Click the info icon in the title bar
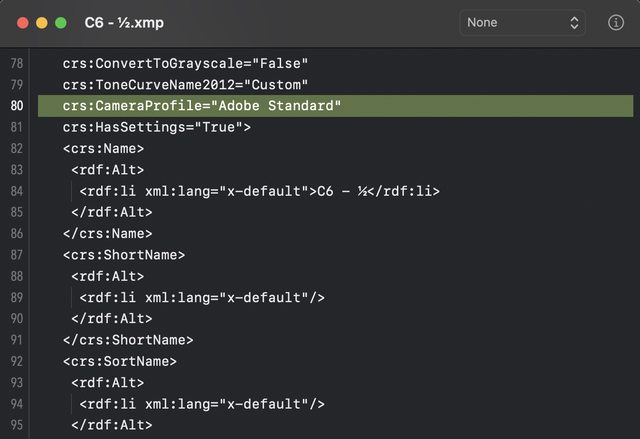Image resolution: width=640 pixels, height=439 pixels. 616,22
